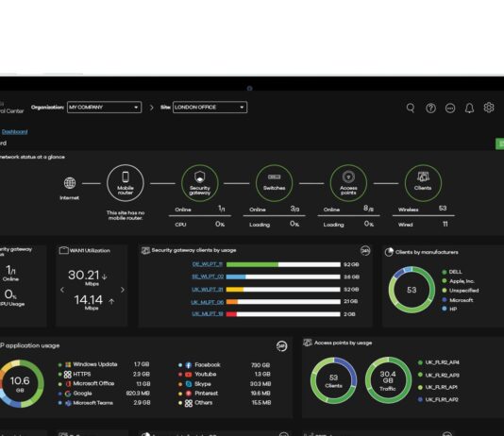Screen dimensions: 504x436
Task: Open the help question mark icon
Action: tap(430, 108)
